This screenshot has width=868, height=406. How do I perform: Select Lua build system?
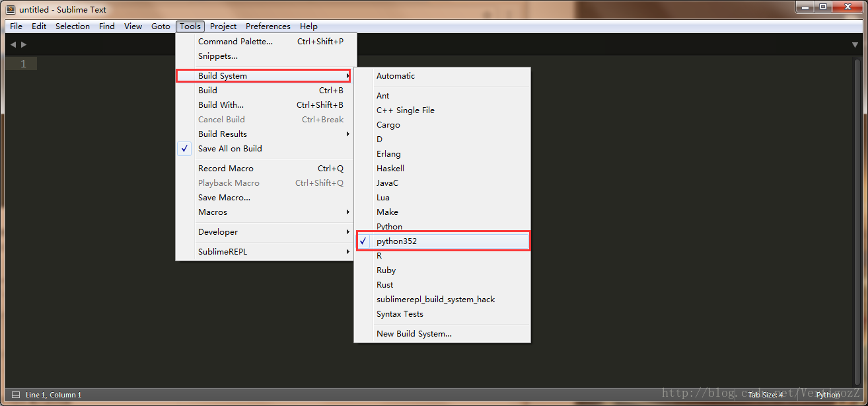pos(443,198)
